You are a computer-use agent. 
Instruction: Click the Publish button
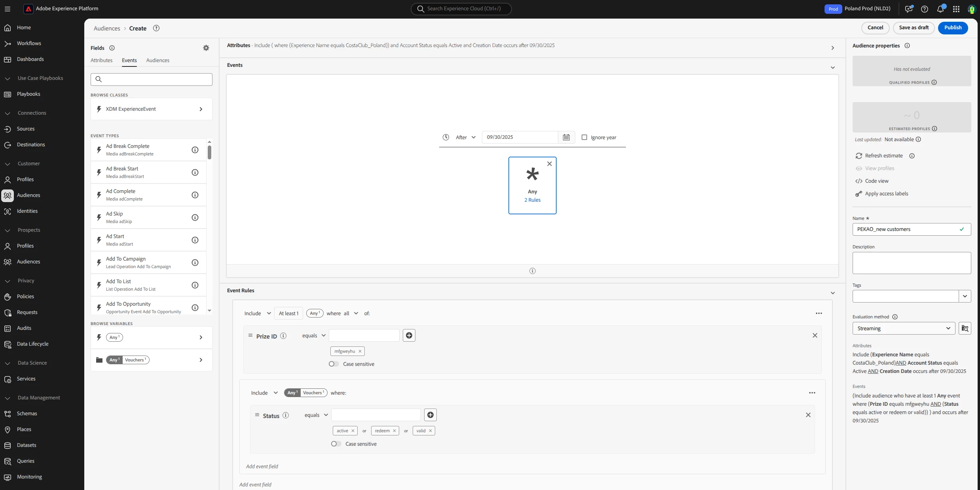click(952, 28)
